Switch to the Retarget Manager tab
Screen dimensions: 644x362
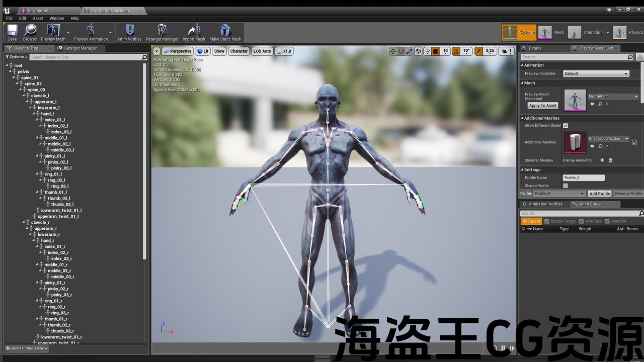click(x=79, y=48)
